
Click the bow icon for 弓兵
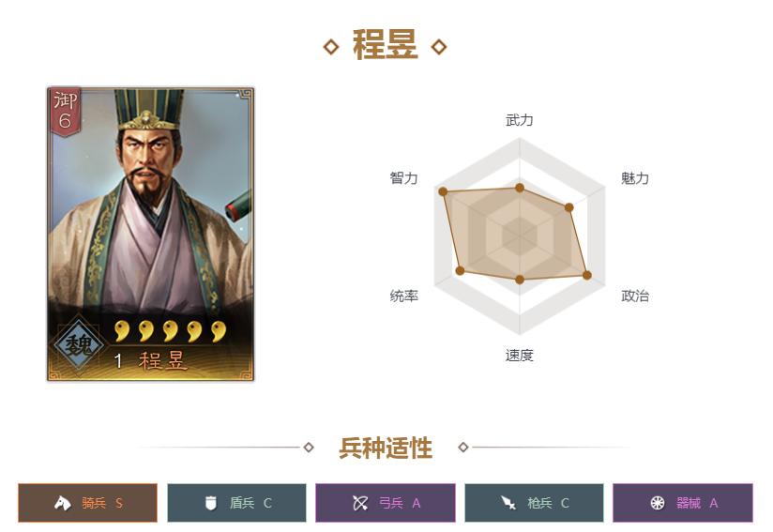[360, 503]
